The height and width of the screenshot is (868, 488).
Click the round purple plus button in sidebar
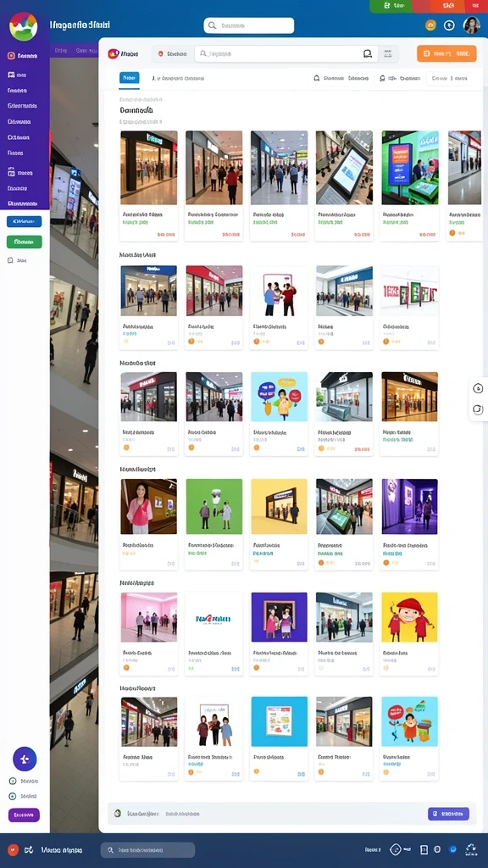(x=25, y=759)
